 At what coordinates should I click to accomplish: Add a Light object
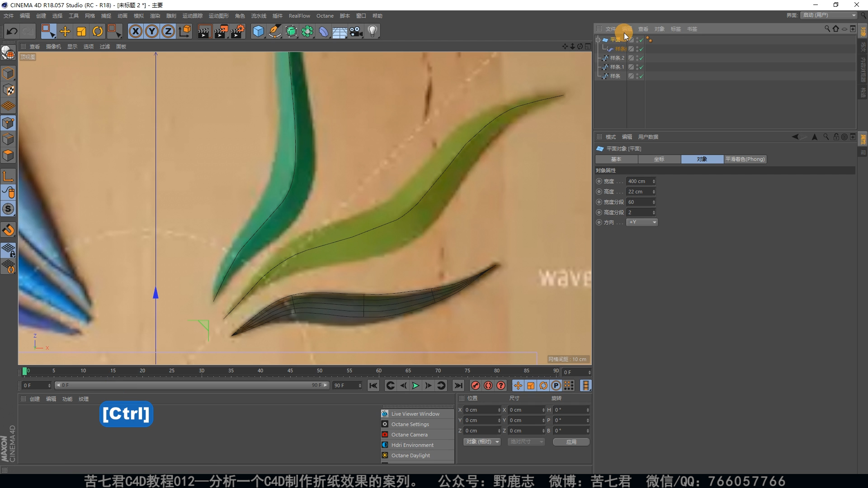[x=373, y=31]
